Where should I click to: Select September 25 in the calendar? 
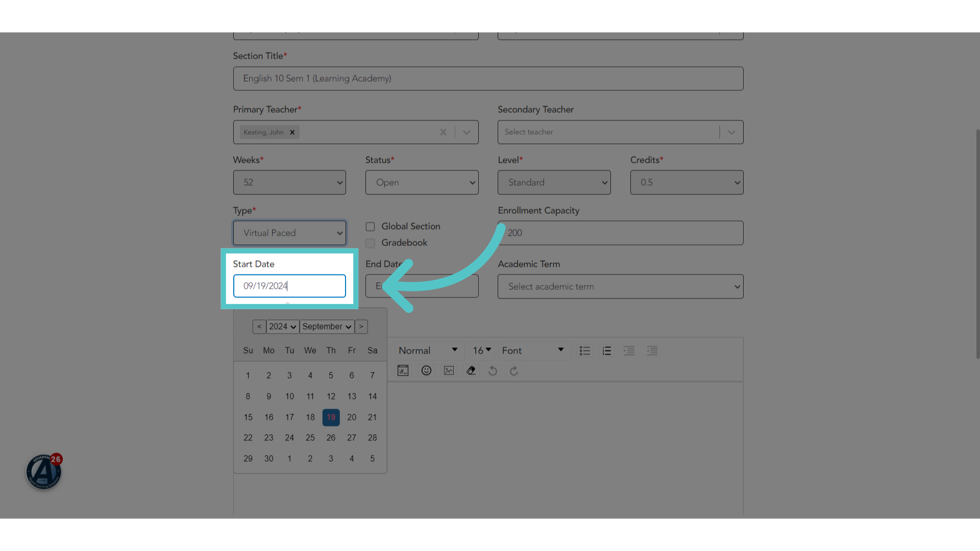tap(310, 438)
